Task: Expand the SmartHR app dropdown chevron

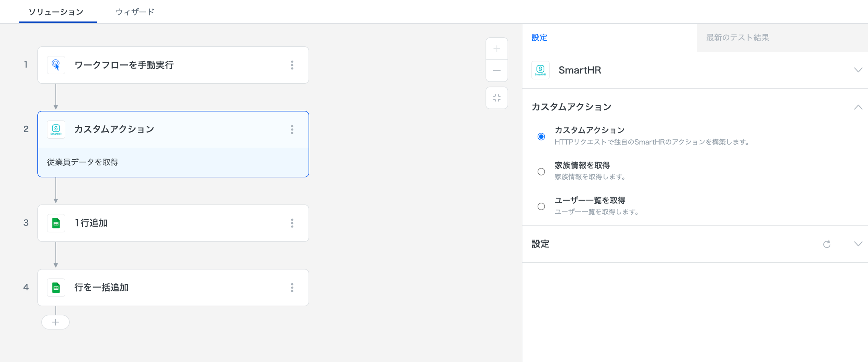Action: click(858, 70)
